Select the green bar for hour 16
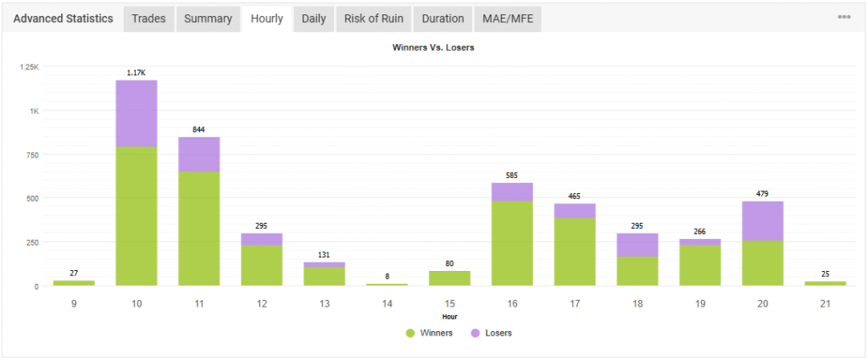Image resolution: width=868 pixels, height=360 pixels. (512, 243)
